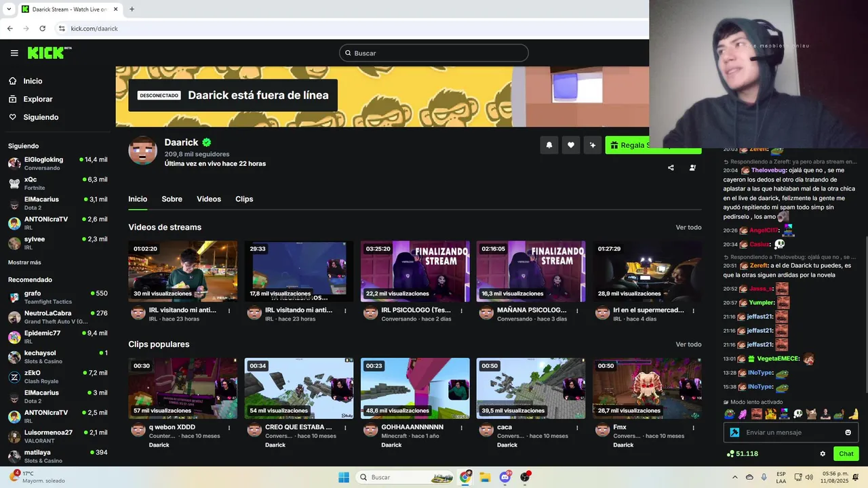Select the Inicio channel tab
Viewport: 868px width, 488px height.
click(138, 199)
